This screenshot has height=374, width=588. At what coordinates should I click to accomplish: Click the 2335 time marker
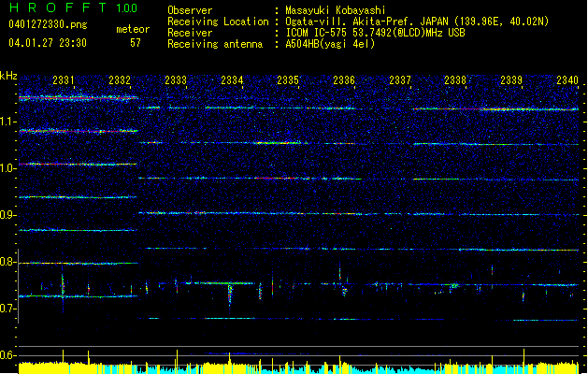point(288,79)
